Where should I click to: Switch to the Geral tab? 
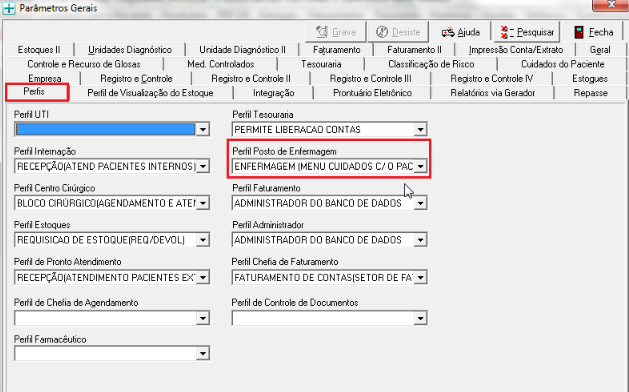pyautogui.click(x=600, y=50)
